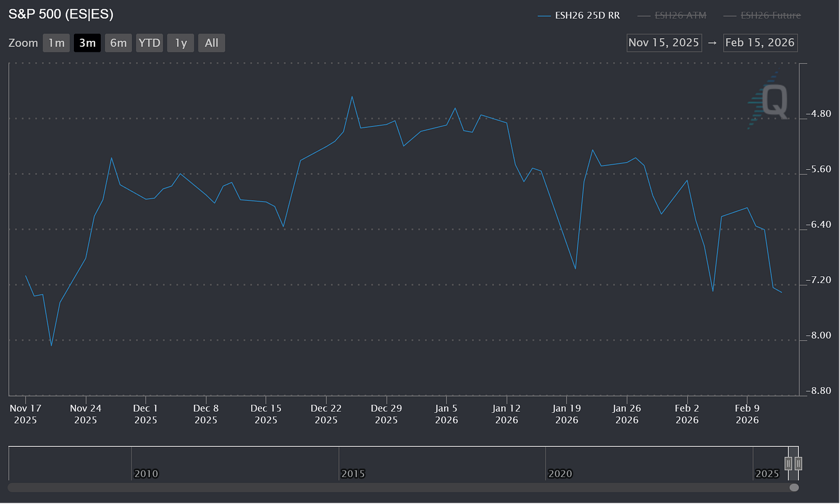This screenshot has height=504, width=840.
Task: Click the -7.20 y-axis value
Action: tap(819, 280)
